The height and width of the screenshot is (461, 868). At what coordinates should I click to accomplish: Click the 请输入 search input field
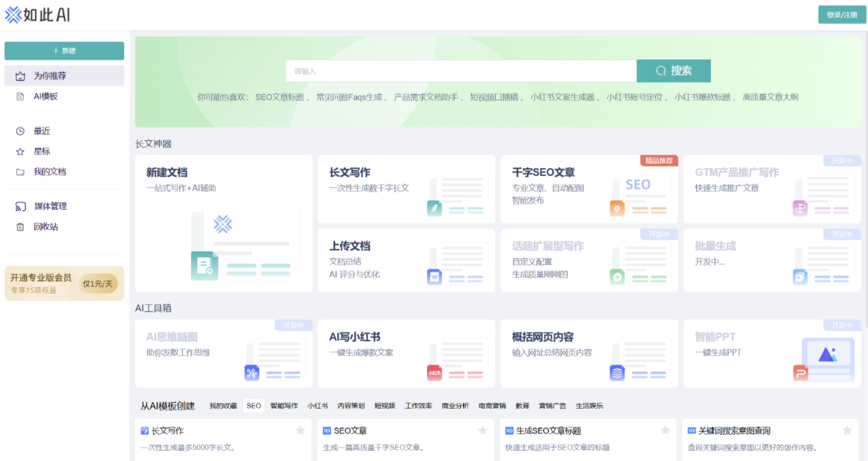click(x=461, y=71)
